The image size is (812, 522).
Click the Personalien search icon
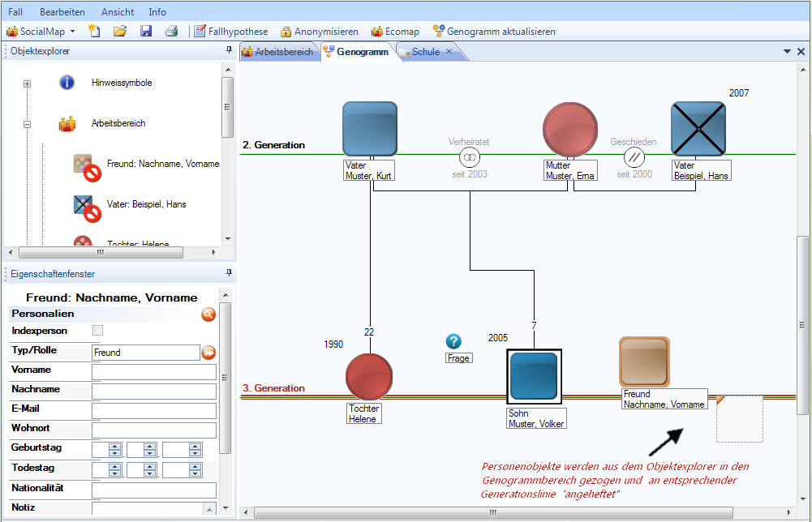click(208, 314)
